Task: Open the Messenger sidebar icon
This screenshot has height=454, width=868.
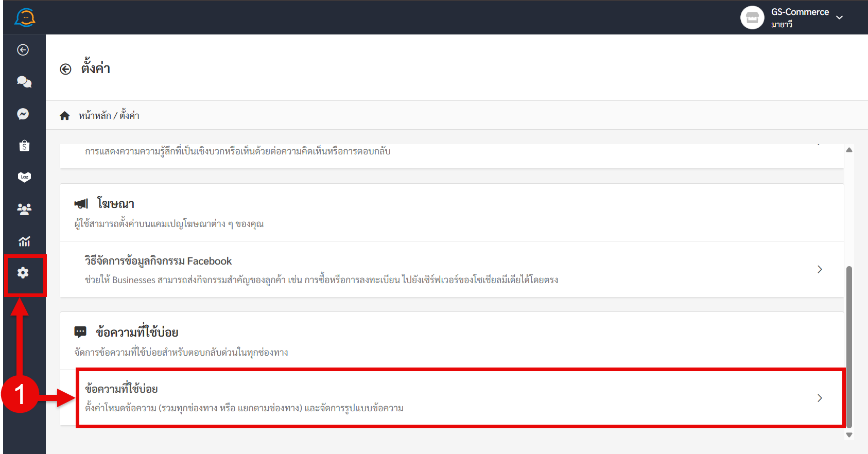Action: [23, 114]
